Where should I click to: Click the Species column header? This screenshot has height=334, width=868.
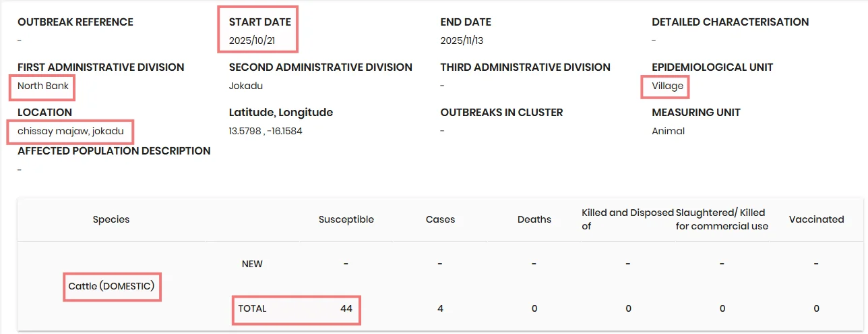point(111,219)
